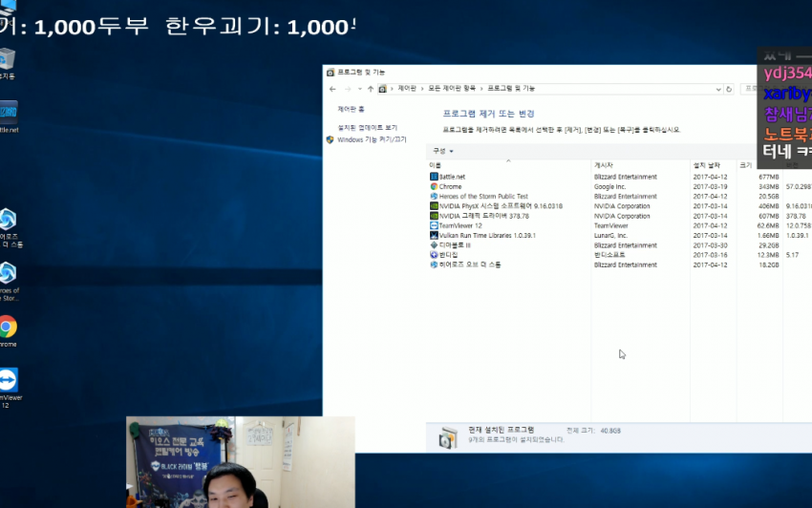
Task: Open Windows 기능 켜기/끄기 link
Action: click(372, 139)
